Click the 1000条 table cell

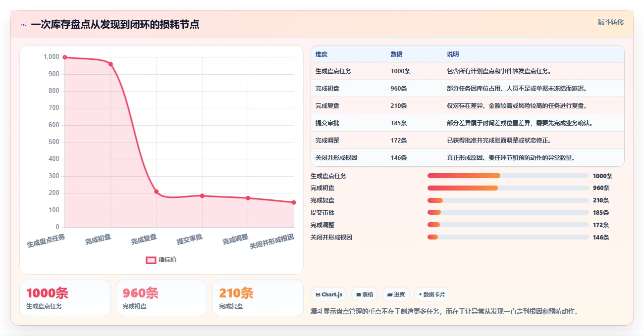pyautogui.click(x=400, y=71)
